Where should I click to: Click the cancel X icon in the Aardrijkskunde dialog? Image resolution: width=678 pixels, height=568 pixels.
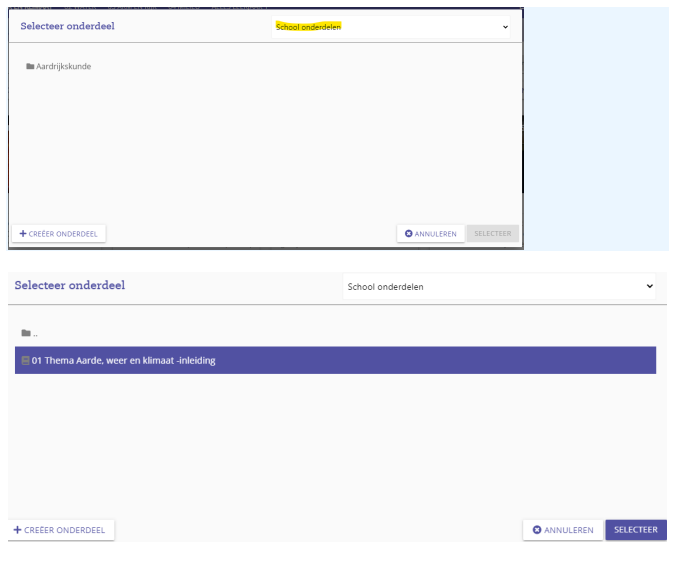pos(409,234)
